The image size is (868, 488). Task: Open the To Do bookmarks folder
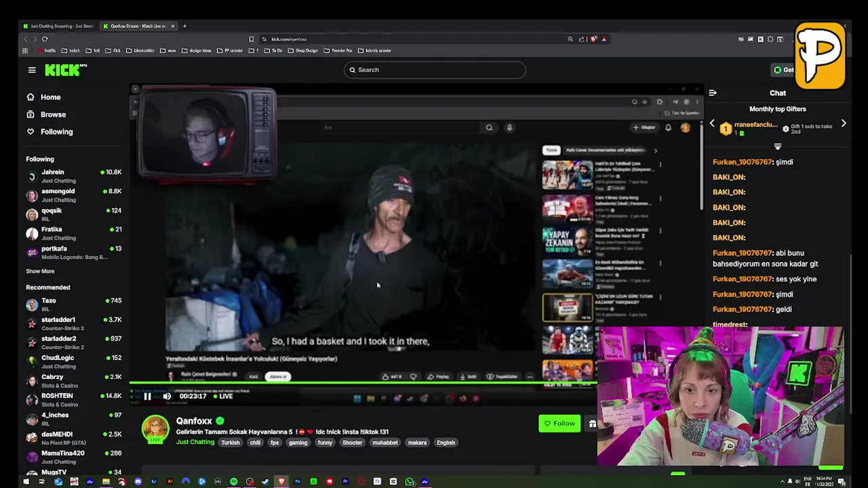click(x=273, y=50)
